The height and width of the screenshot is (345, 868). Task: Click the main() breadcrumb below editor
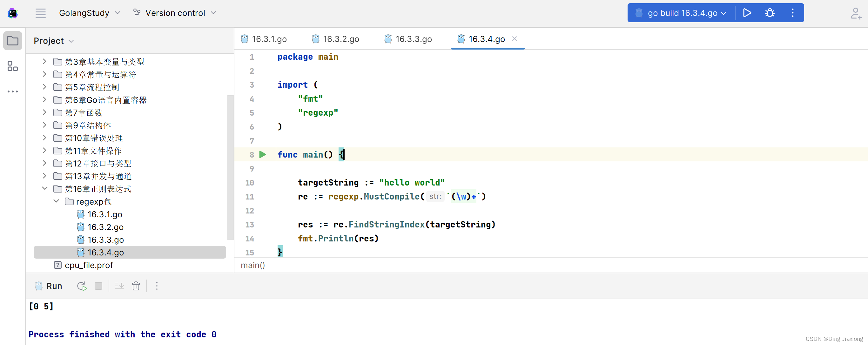click(253, 266)
